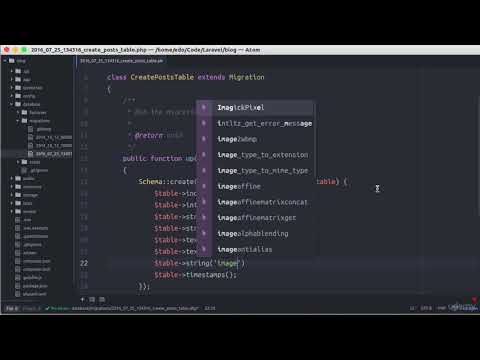This screenshot has width=480, height=360.
Task: Click the UTF-8 encoding selector
Action: point(426,308)
